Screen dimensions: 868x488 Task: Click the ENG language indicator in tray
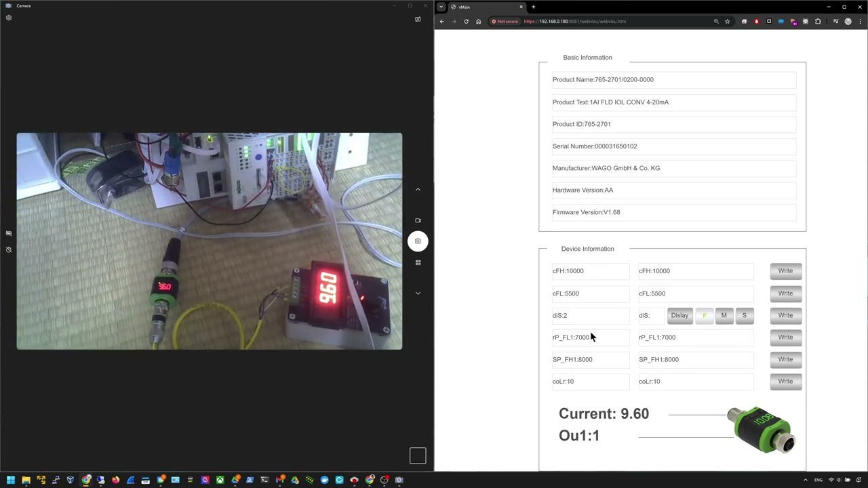(818, 480)
